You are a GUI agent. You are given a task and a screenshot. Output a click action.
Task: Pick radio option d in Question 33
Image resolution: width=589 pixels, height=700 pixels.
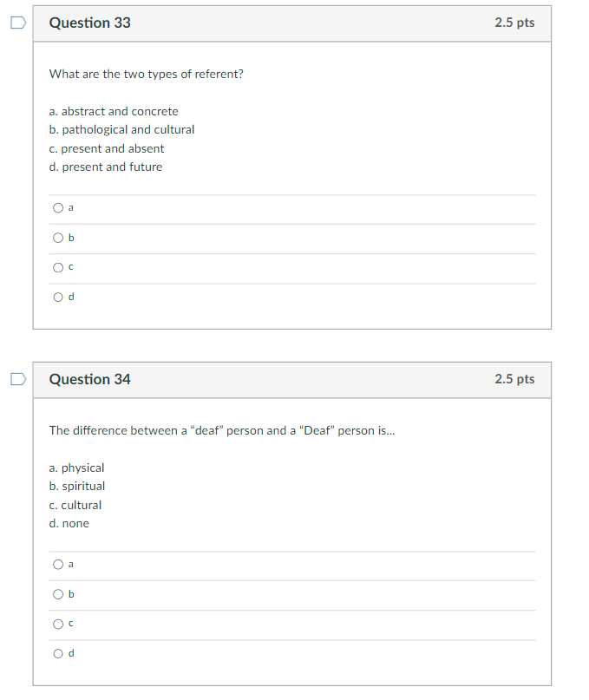(58, 297)
